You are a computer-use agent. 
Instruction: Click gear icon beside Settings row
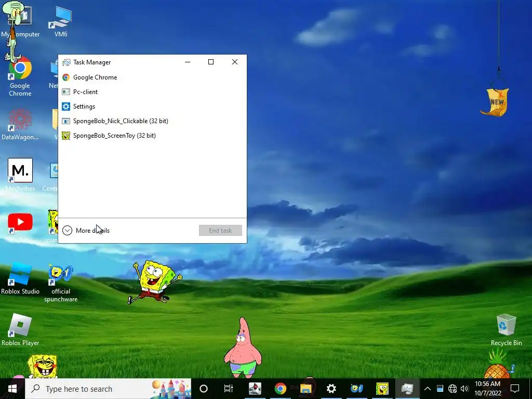click(x=66, y=107)
